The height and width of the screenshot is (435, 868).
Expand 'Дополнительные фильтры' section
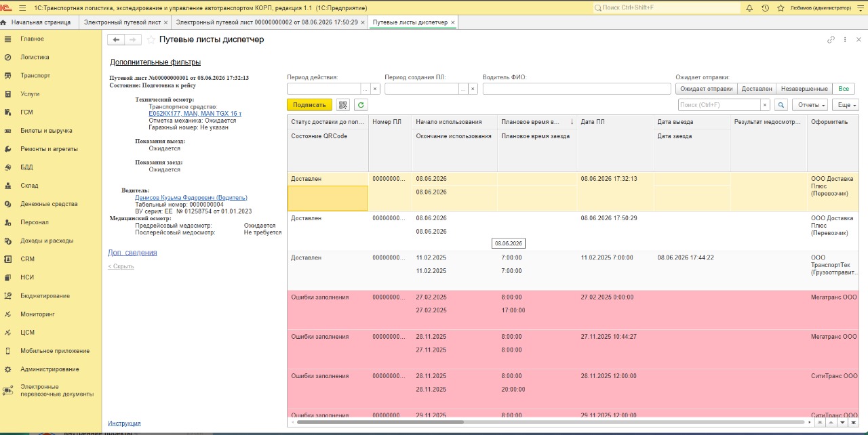(155, 62)
